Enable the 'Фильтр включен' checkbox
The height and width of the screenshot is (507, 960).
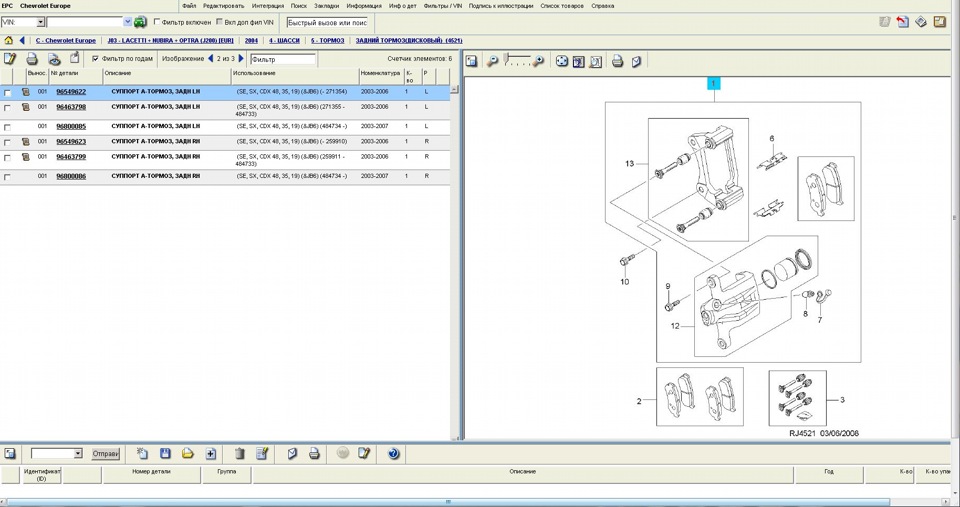[157, 21]
